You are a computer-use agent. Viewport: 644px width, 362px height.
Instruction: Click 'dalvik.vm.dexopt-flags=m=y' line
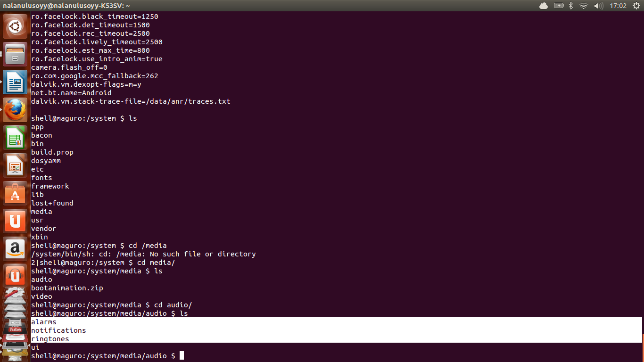pyautogui.click(x=86, y=84)
